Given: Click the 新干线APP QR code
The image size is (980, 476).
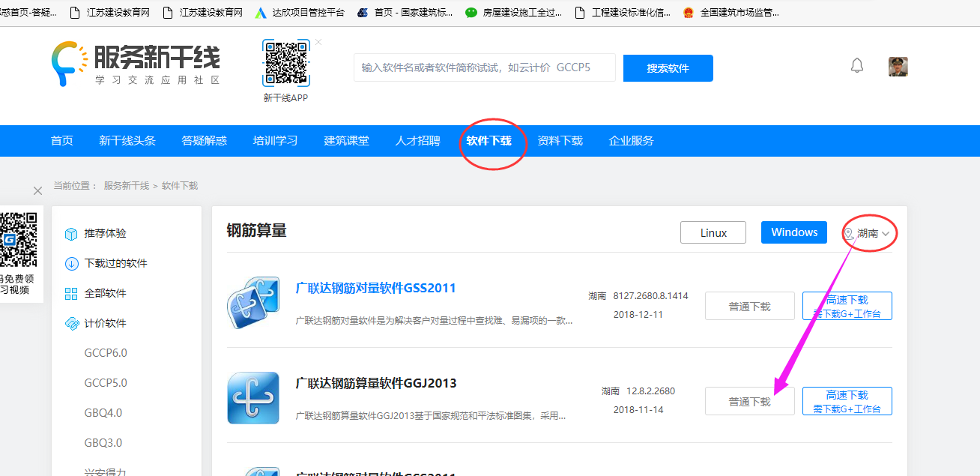Looking at the screenshot, I should pyautogui.click(x=285, y=63).
